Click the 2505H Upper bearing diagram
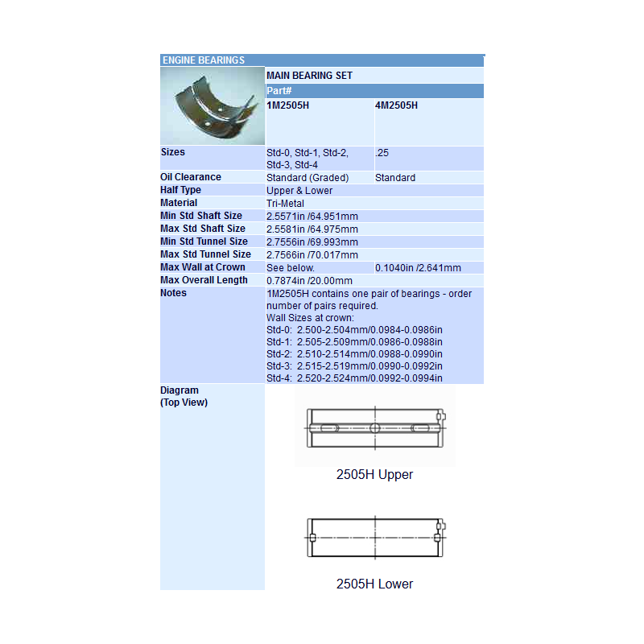The image size is (644, 644). pyautogui.click(x=374, y=427)
